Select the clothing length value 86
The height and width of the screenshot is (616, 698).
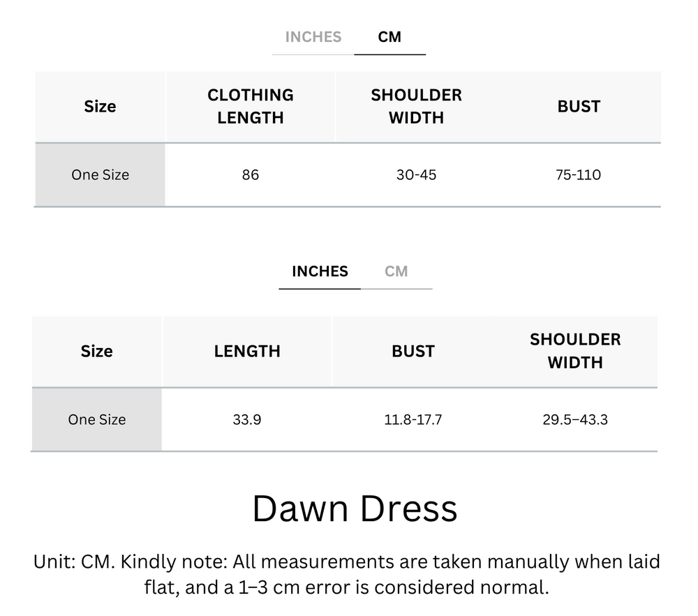(x=249, y=174)
